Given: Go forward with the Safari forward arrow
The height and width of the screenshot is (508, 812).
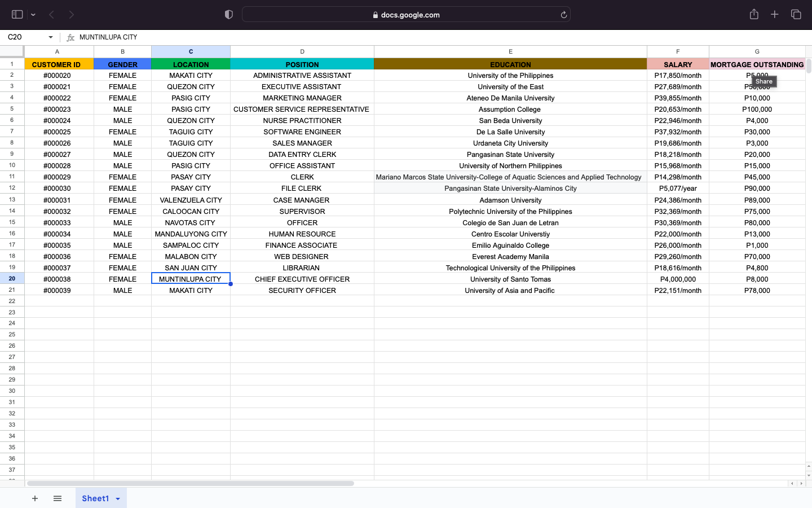Looking at the screenshot, I should pos(72,15).
